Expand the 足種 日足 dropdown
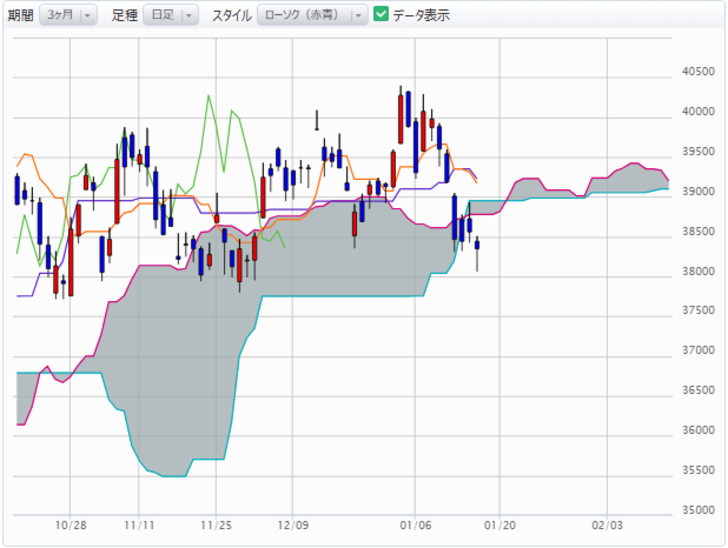 tap(171, 15)
